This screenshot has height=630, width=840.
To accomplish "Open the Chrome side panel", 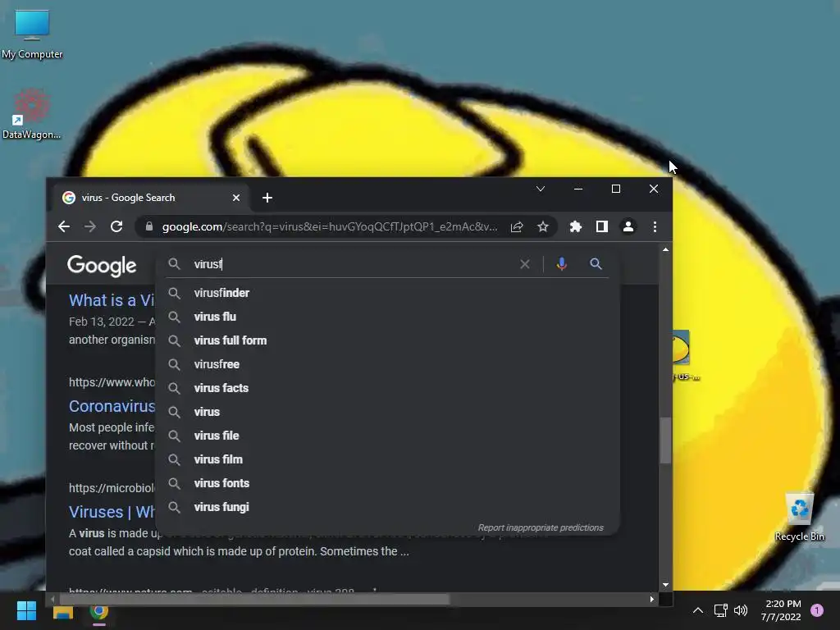I will pos(601,226).
